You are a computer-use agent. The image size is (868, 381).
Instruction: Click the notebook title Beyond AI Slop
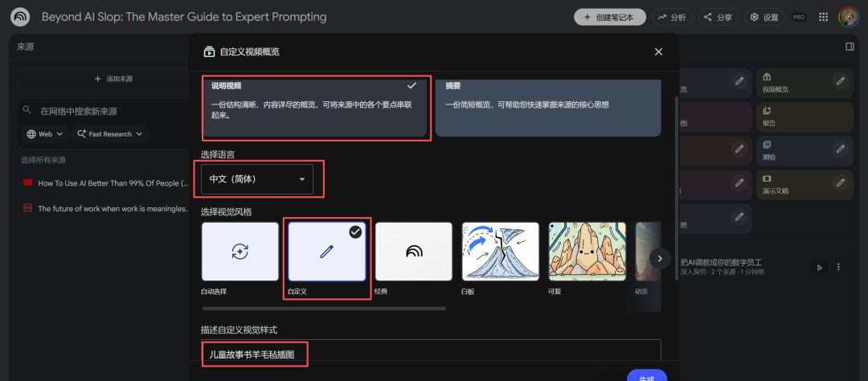(184, 17)
